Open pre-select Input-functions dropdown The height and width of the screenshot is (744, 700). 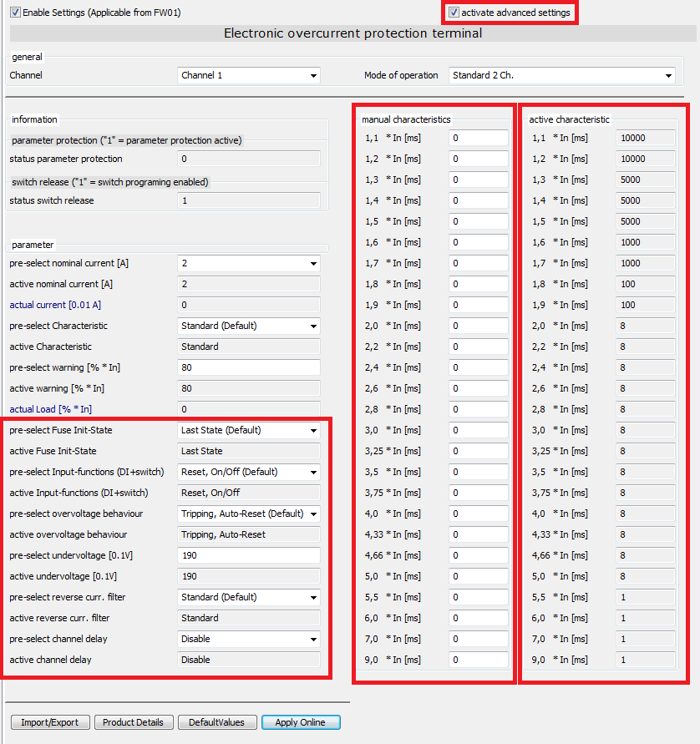click(x=249, y=472)
